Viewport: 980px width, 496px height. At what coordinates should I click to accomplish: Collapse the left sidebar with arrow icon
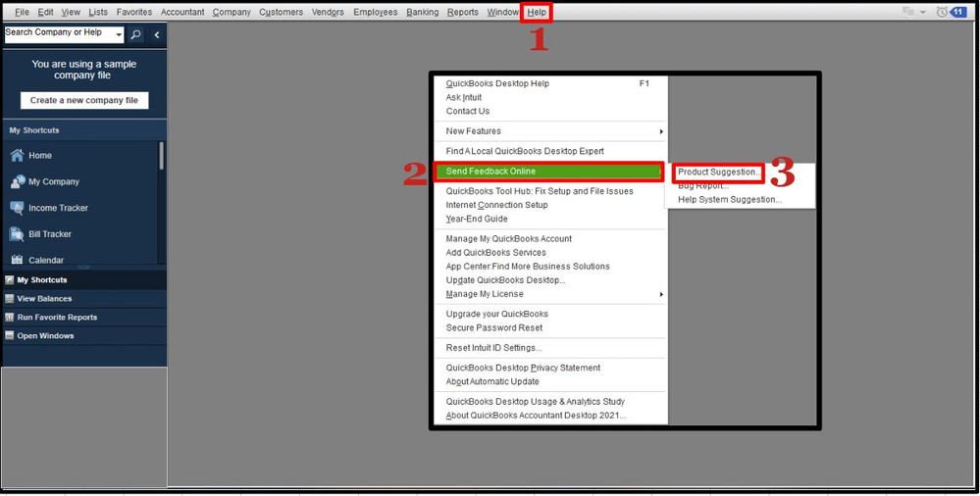pos(156,35)
